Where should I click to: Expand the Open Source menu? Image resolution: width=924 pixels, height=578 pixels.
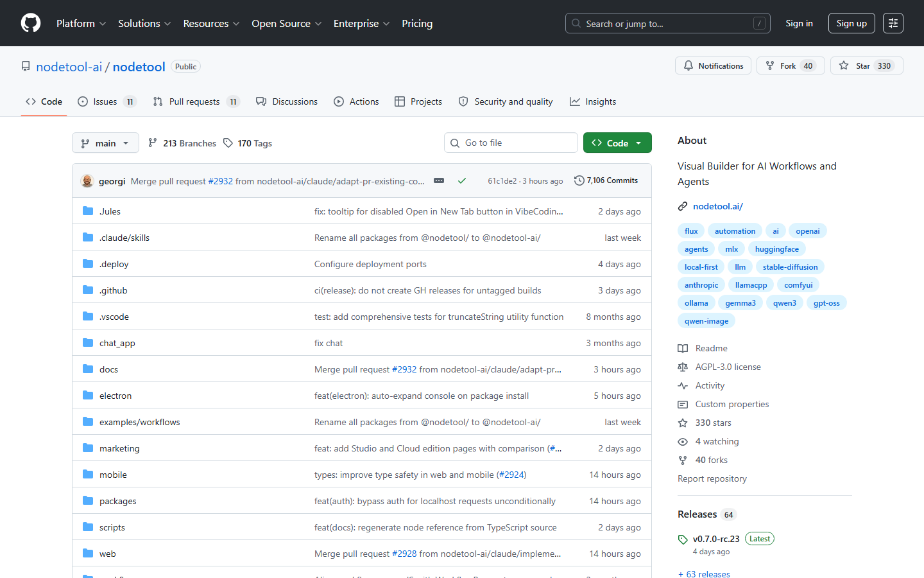pyautogui.click(x=287, y=23)
